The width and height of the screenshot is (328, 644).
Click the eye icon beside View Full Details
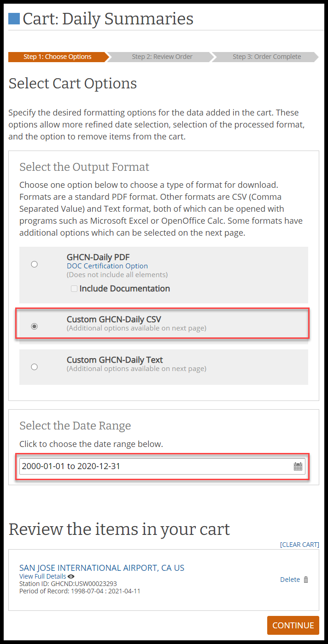[x=71, y=576]
